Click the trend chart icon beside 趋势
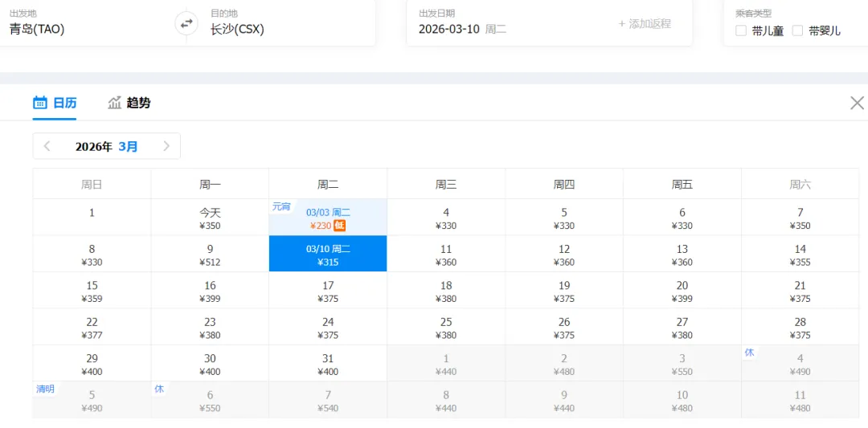The image size is (868, 428). pyautogui.click(x=115, y=103)
